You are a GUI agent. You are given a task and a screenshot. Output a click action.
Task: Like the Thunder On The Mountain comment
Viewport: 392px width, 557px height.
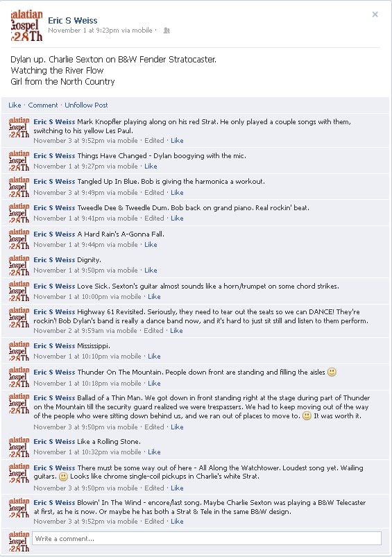click(154, 384)
